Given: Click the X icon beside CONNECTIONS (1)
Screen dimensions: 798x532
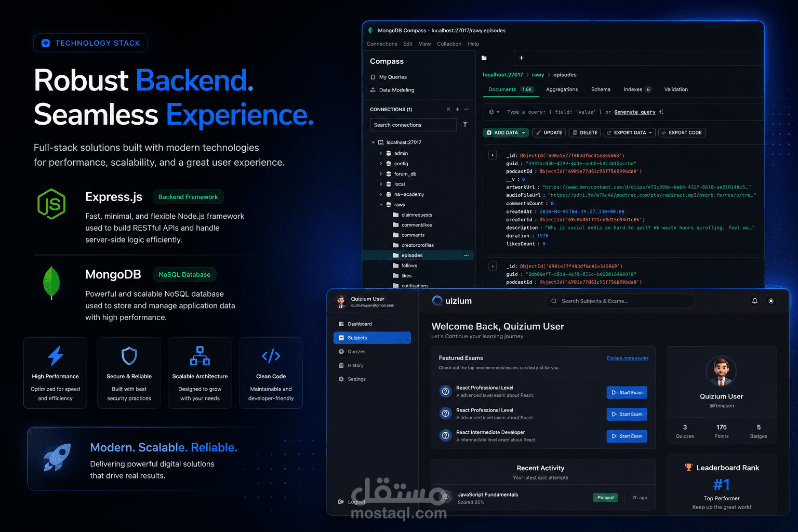Looking at the screenshot, I should click(x=448, y=110).
